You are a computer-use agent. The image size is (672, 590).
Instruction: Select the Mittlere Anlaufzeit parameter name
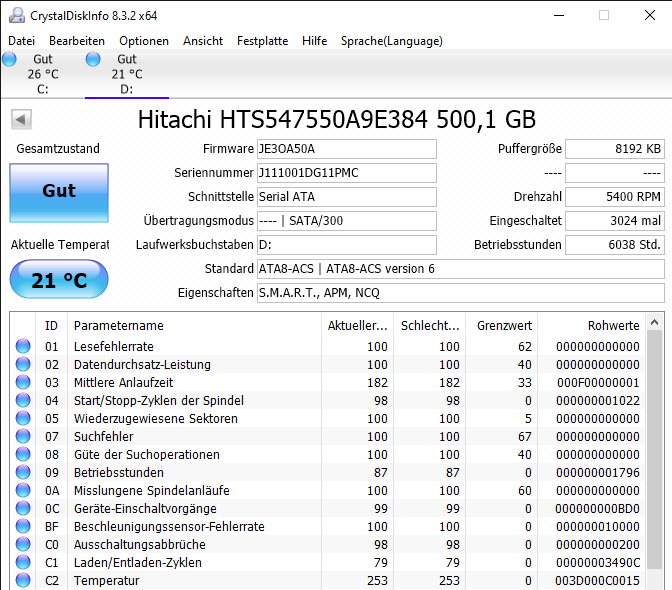[123, 383]
